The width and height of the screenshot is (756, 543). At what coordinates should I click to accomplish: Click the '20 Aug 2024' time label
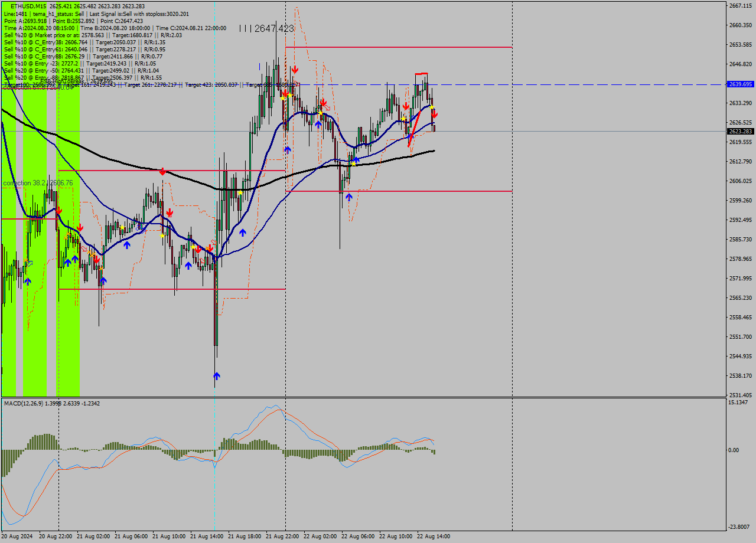click(x=18, y=537)
